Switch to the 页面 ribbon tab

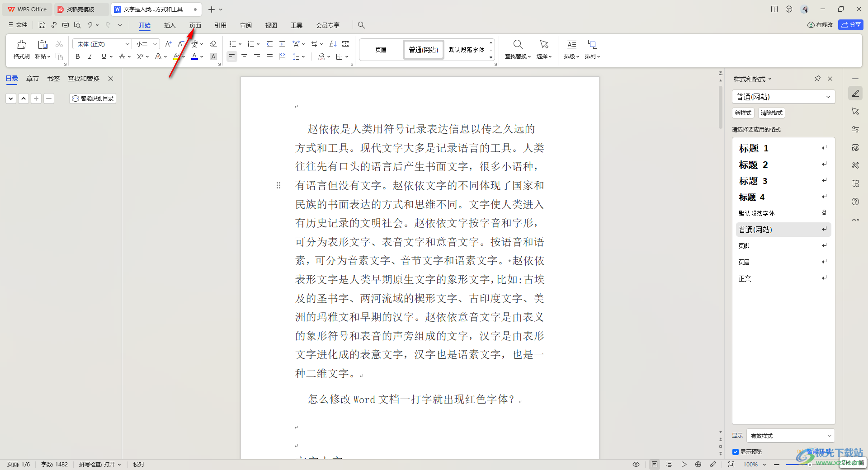coord(195,25)
